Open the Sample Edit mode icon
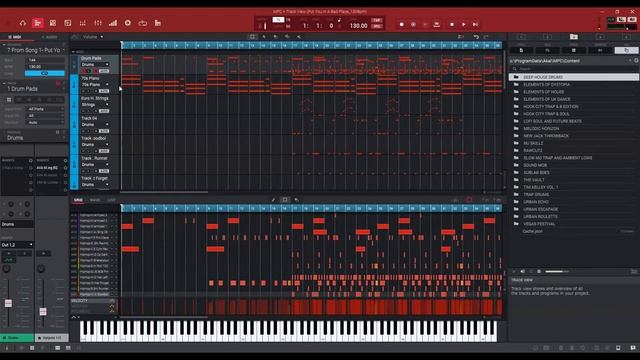 click(68, 23)
